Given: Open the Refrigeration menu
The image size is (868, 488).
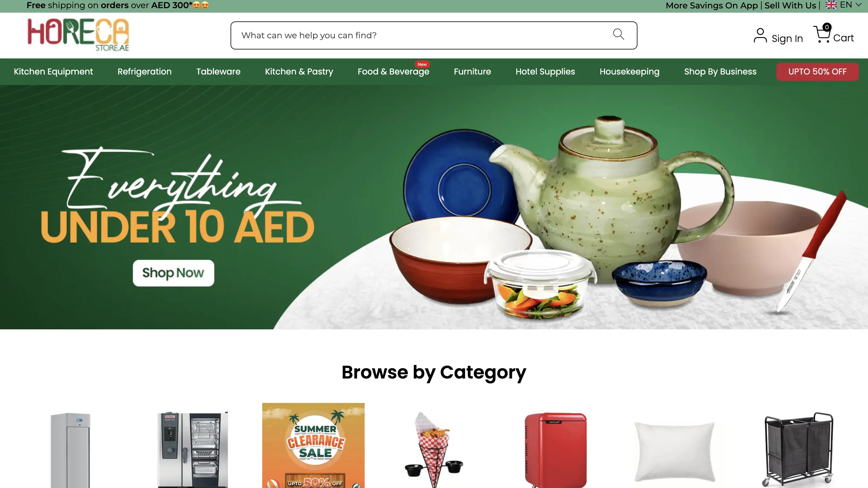Looking at the screenshot, I should [145, 71].
